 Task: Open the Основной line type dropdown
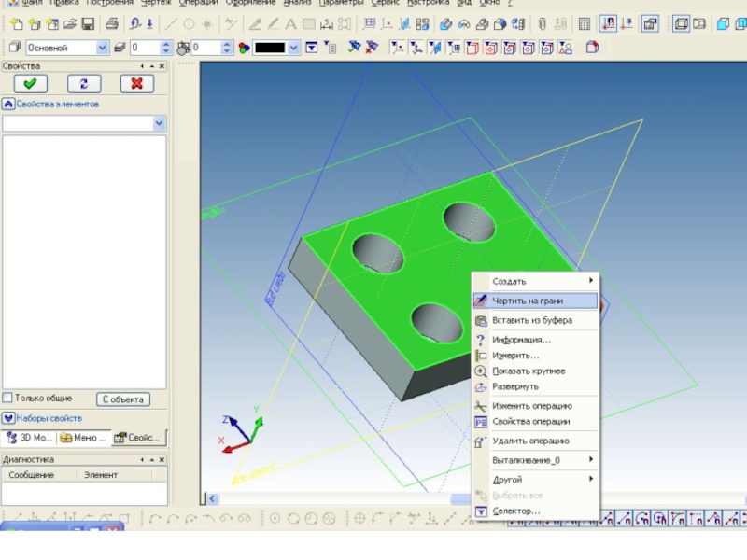(103, 48)
